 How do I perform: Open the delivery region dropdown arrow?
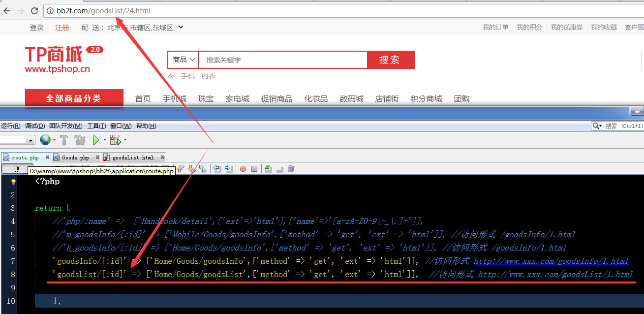tap(181, 28)
